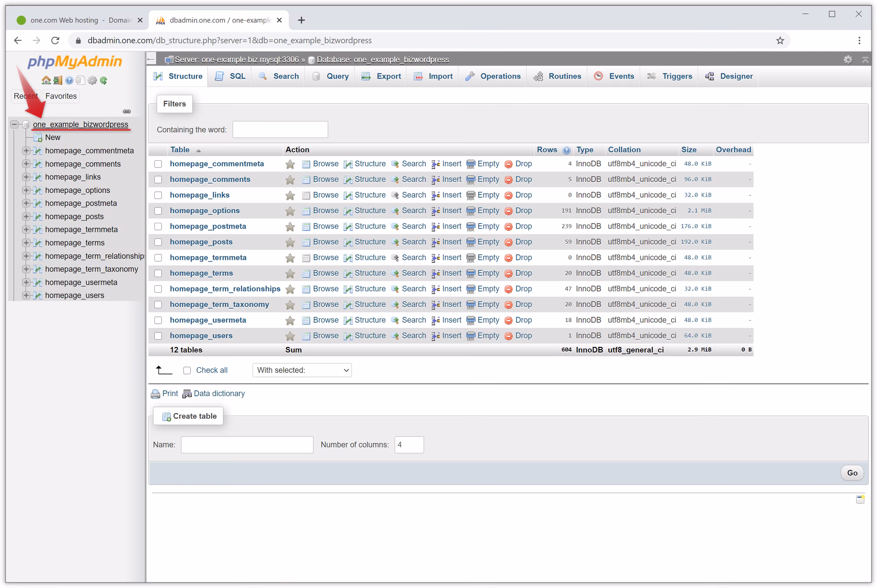Image resolution: width=877 pixels, height=588 pixels.
Task: Click the collapse top bar arrow icon
Action: click(x=865, y=60)
